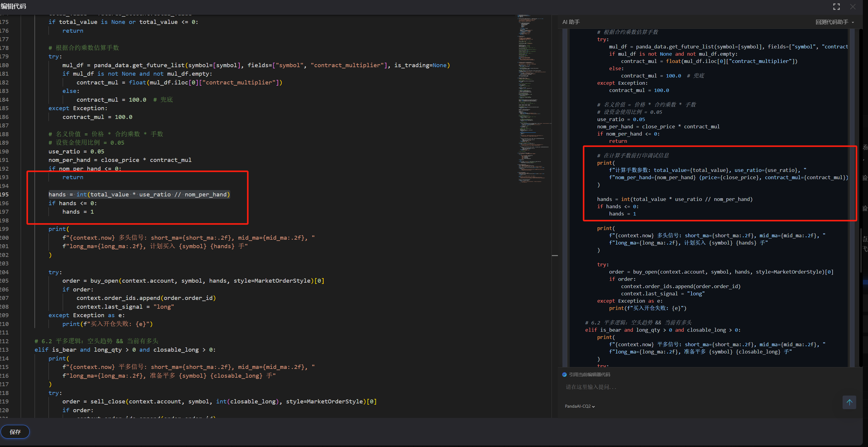The image size is (868, 447).
Task: Send the question with the arrow button
Action: click(849, 402)
